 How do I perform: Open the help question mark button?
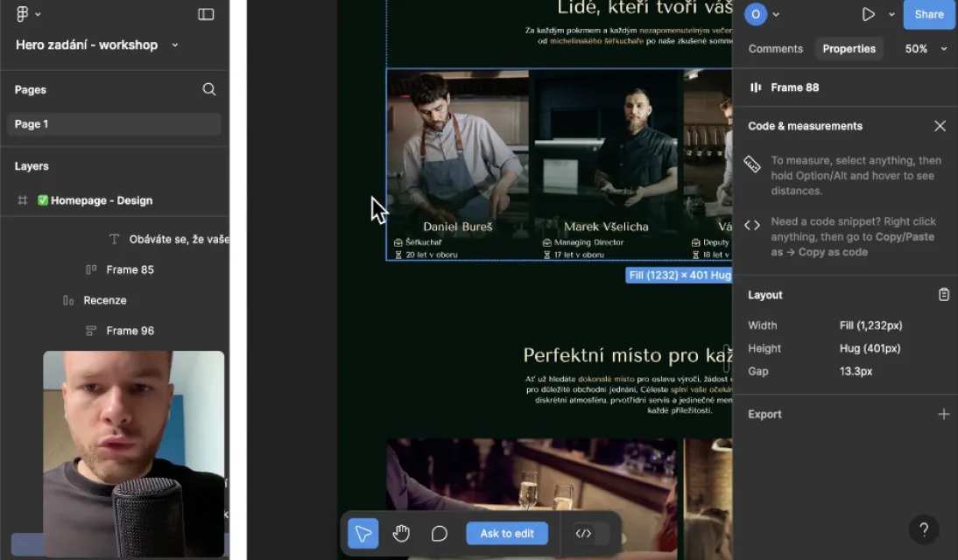[x=924, y=530]
